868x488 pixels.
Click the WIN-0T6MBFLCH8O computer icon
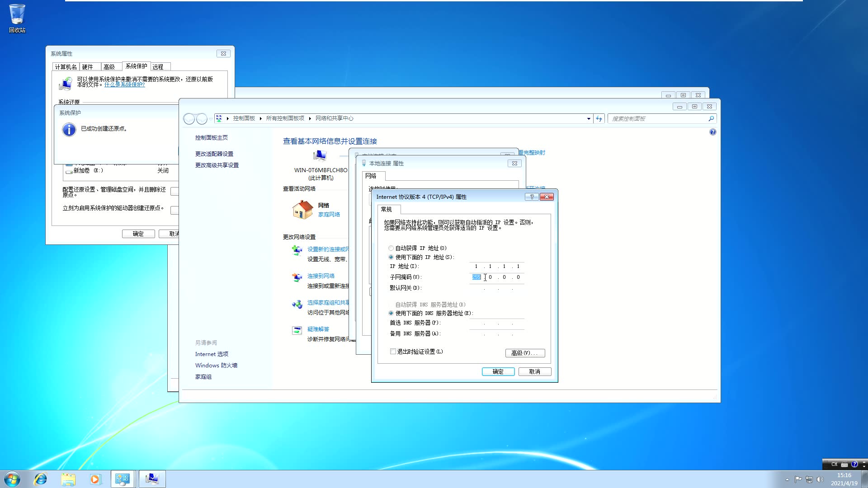pyautogui.click(x=320, y=156)
